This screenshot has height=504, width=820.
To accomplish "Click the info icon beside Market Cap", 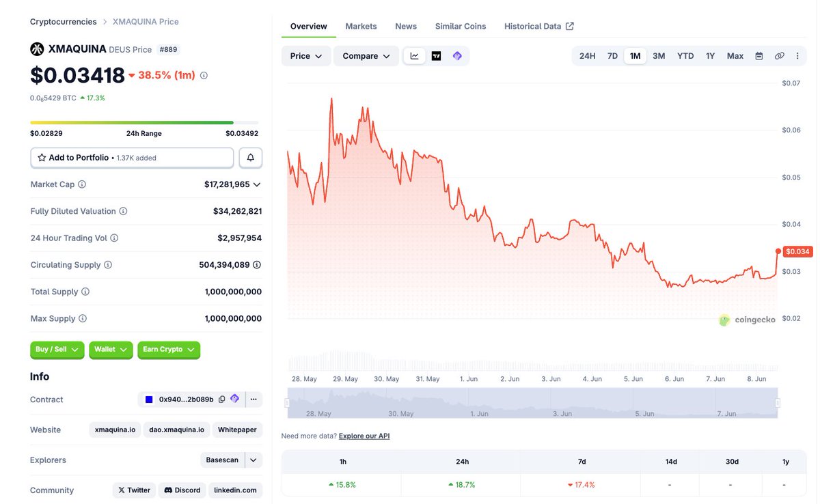I will 82,184.
